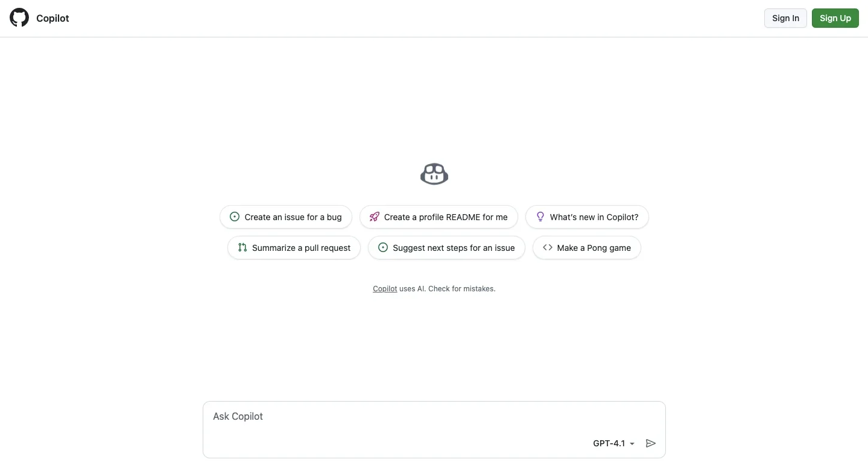This screenshot has height=468, width=868.
Task: Click the Copilot title in the header
Action: (52, 18)
